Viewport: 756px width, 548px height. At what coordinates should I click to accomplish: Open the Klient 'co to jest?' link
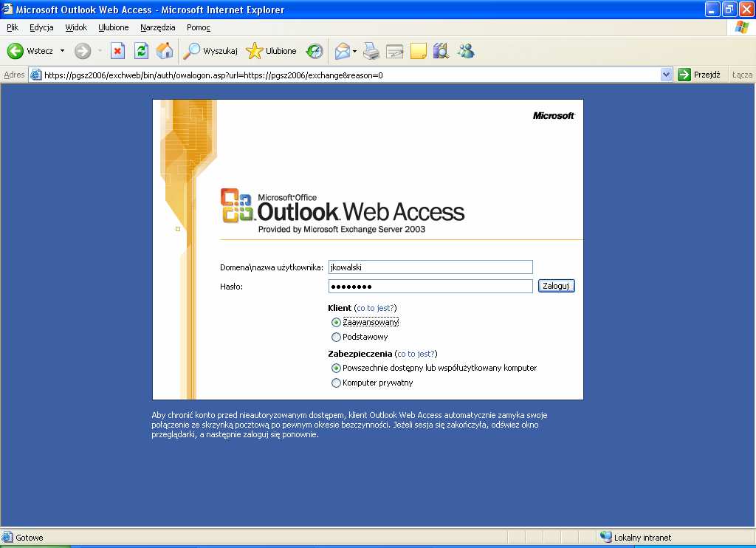pyautogui.click(x=376, y=308)
